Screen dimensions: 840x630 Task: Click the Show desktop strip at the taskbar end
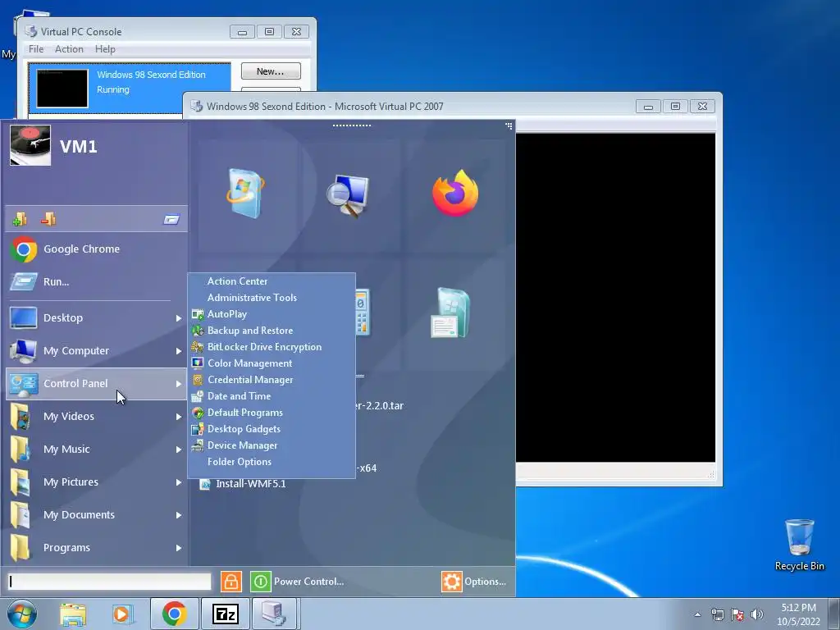point(835,614)
